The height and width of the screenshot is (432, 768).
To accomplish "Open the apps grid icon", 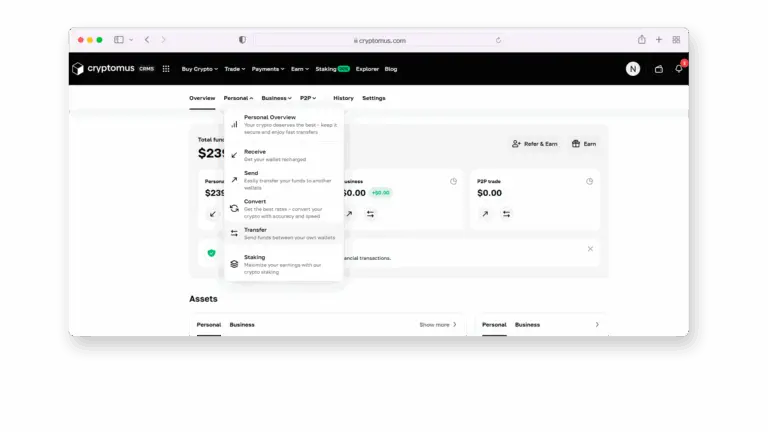I will click(x=166, y=69).
